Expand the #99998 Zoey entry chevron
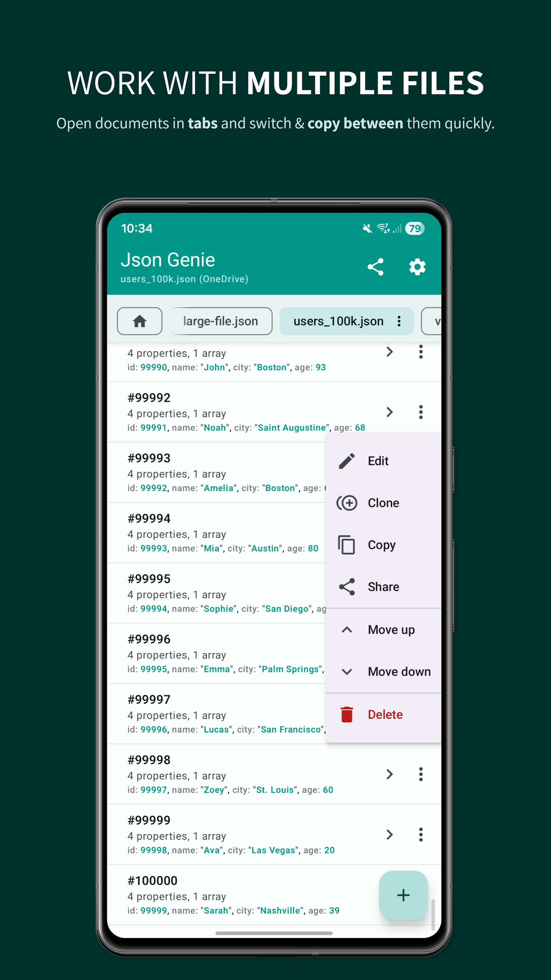The height and width of the screenshot is (980, 551). 389,774
